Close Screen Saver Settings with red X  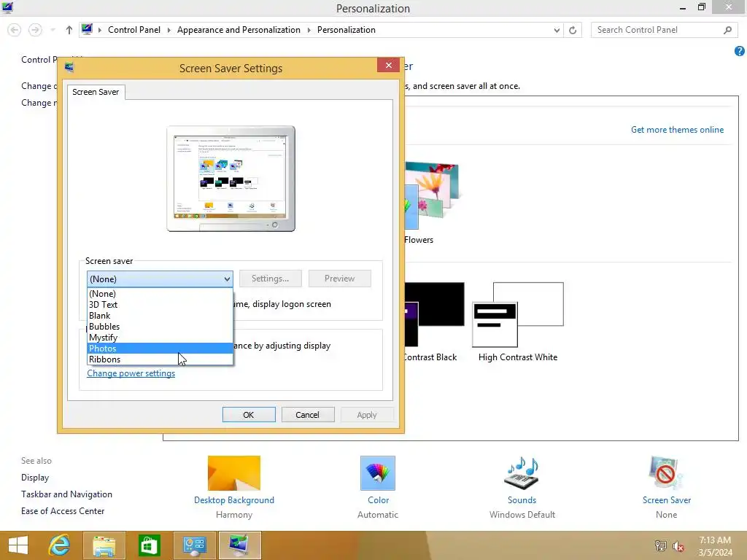388,65
